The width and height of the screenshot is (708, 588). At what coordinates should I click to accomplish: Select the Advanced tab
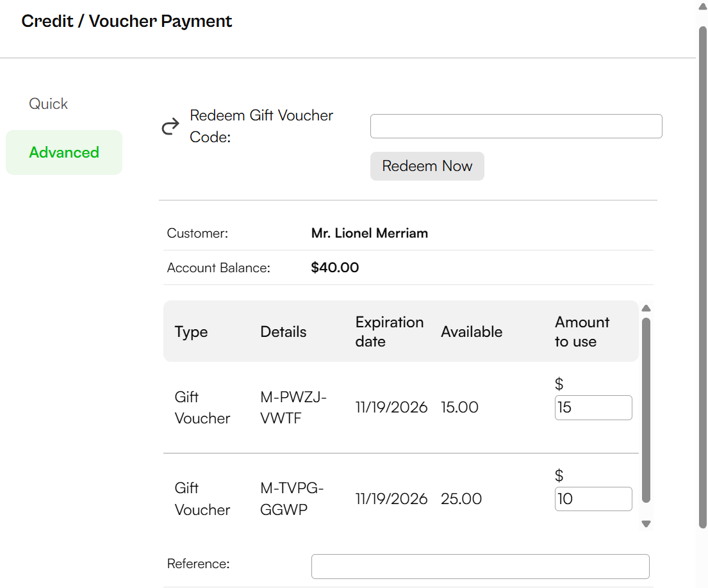[64, 152]
